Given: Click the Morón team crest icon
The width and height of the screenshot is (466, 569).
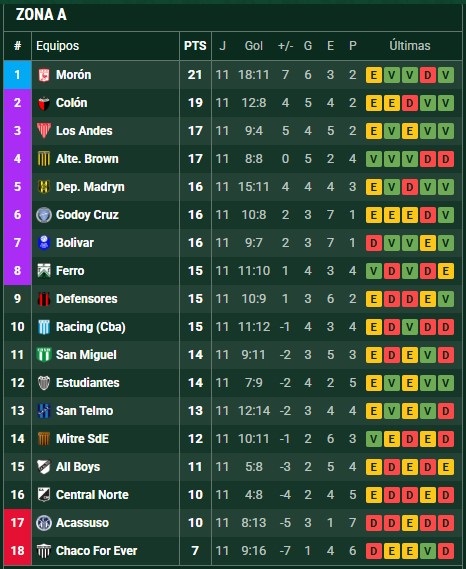Looking at the screenshot, I should [x=44, y=75].
